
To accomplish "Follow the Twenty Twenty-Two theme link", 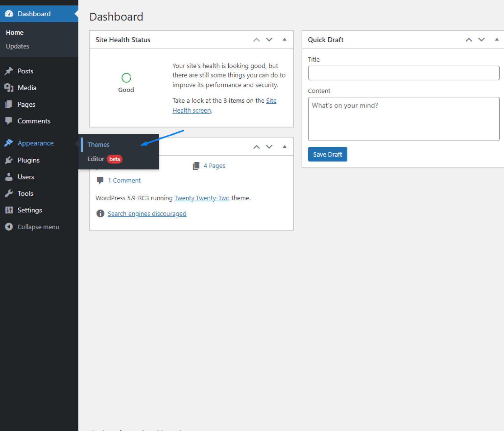I will click(202, 198).
